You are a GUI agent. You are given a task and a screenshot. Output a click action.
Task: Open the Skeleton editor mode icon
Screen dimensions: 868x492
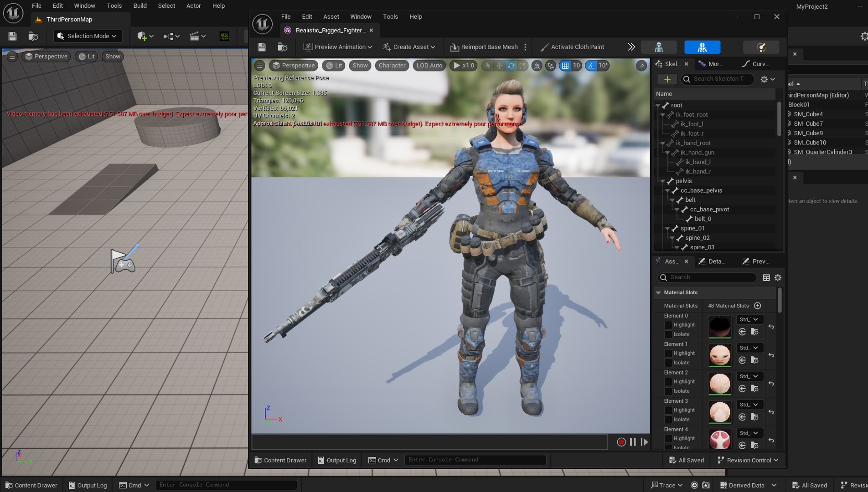coord(659,47)
